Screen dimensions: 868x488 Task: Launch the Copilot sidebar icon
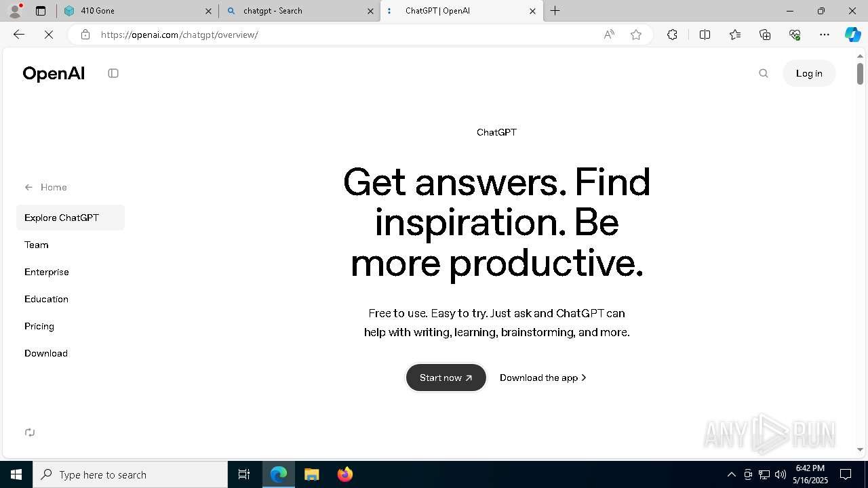coord(852,35)
